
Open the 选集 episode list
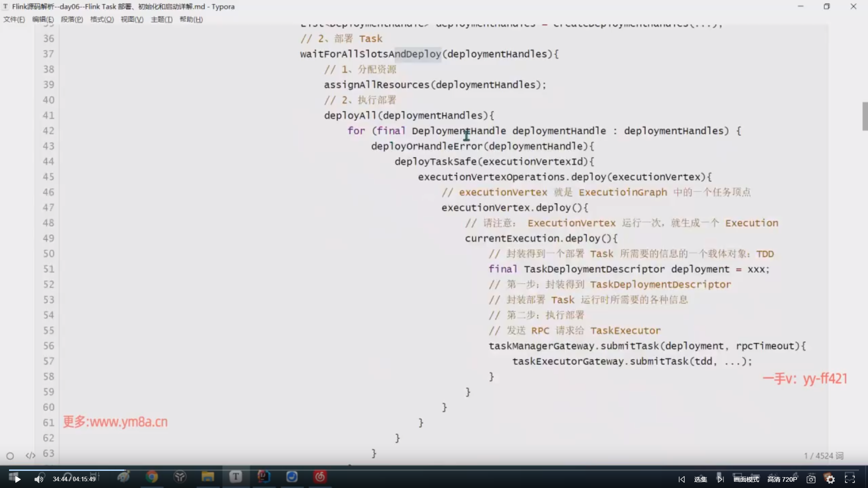(700, 479)
